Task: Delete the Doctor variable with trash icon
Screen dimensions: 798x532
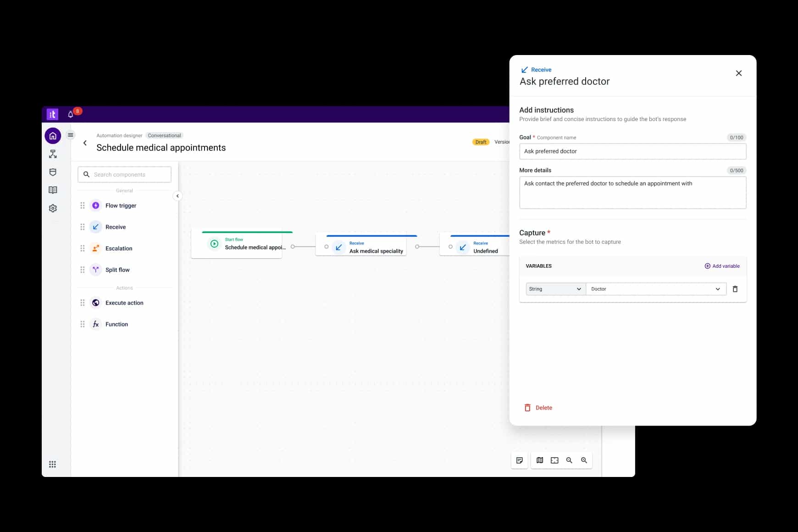Action: 735,289
